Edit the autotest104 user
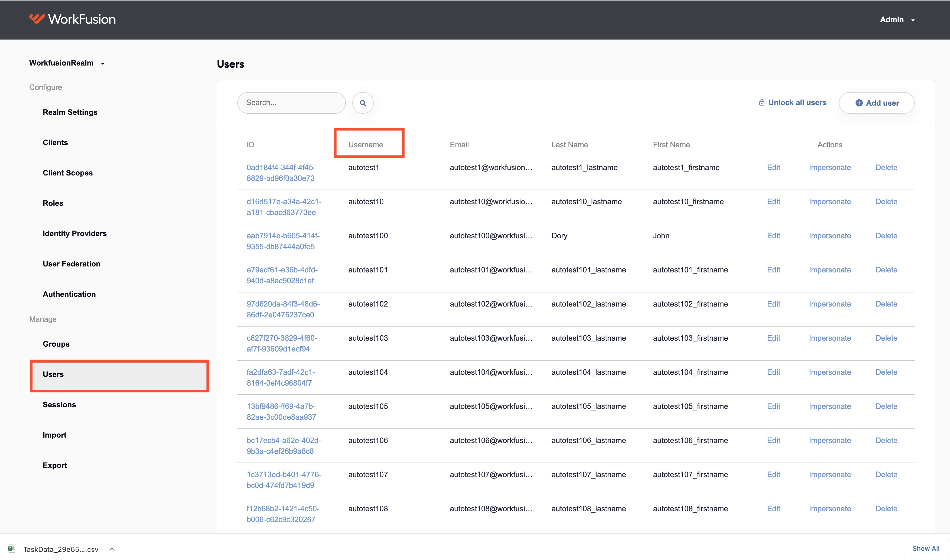The height and width of the screenshot is (560, 950). [x=773, y=372]
